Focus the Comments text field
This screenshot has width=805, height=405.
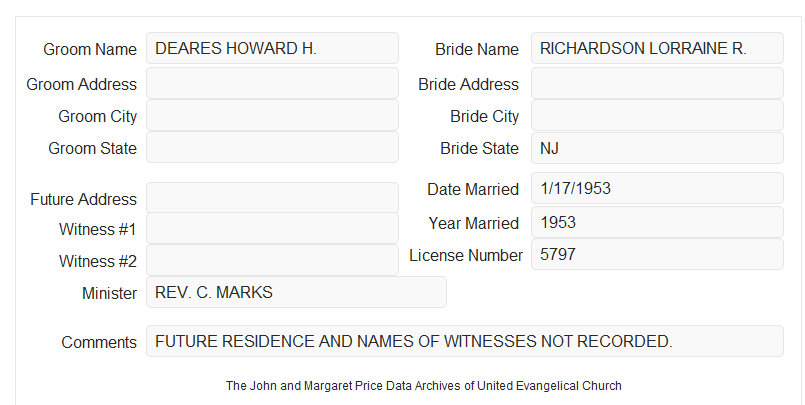point(465,341)
